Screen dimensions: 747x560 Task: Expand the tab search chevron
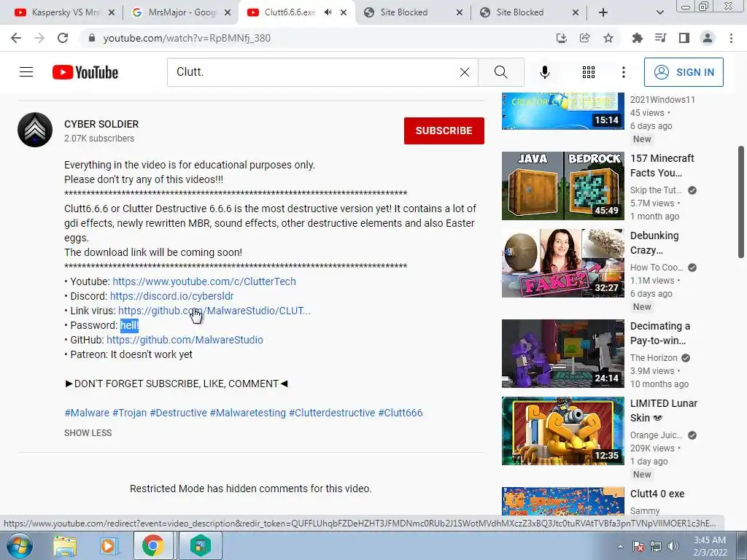(659, 12)
